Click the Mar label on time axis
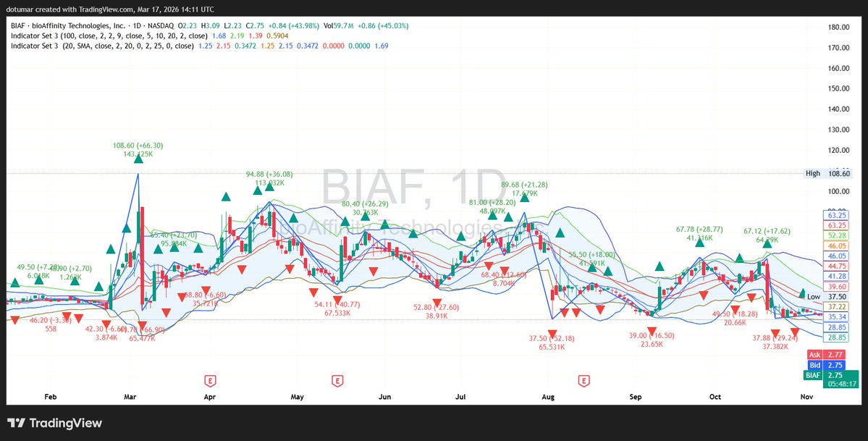 130,398
